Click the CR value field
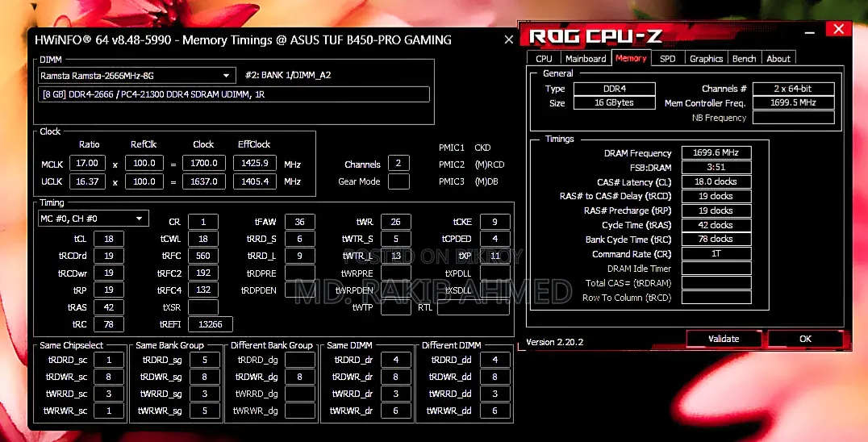 click(x=203, y=222)
